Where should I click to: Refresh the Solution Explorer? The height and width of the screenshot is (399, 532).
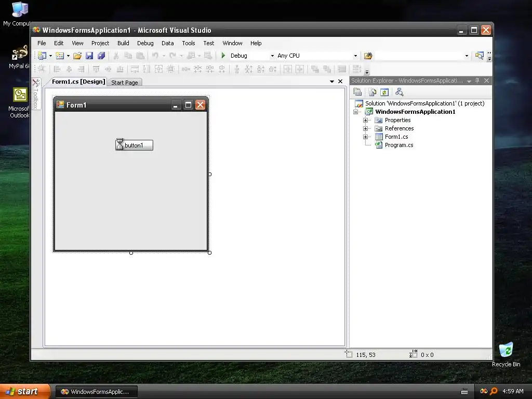384,92
